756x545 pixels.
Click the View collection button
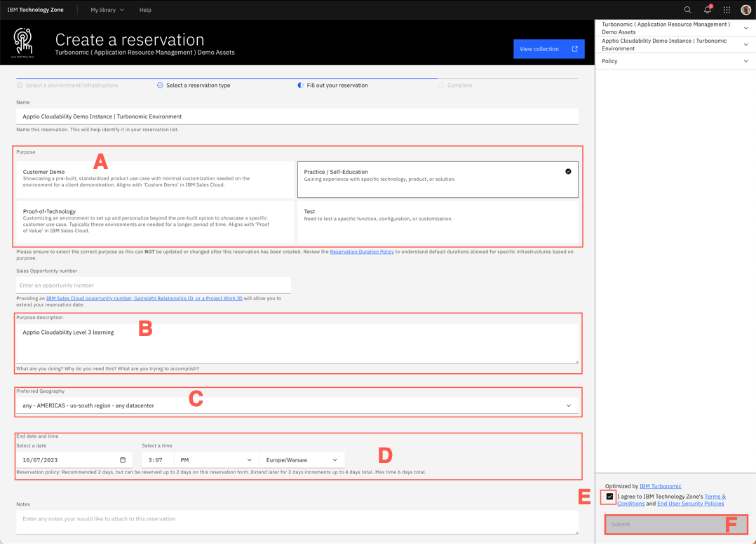click(x=548, y=48)
